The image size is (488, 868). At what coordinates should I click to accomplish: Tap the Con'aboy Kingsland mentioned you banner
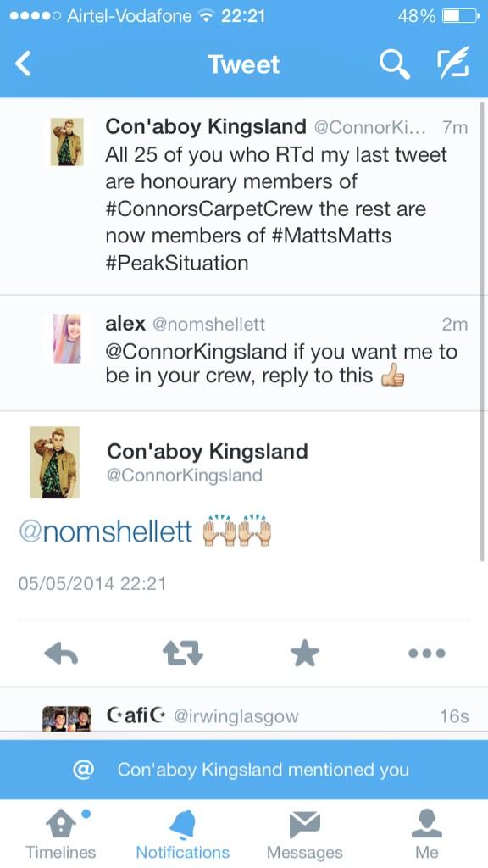(x=244, y=770)
